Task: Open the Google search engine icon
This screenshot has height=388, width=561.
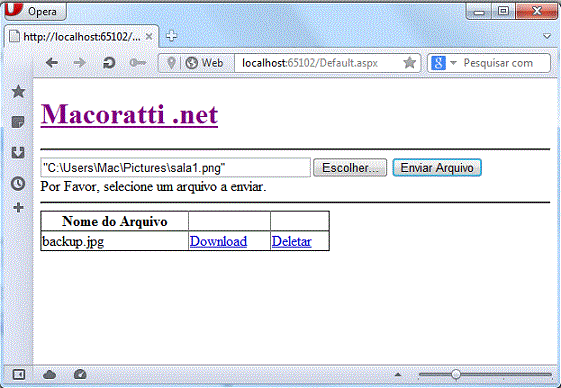Action: [x=439, y=63]
